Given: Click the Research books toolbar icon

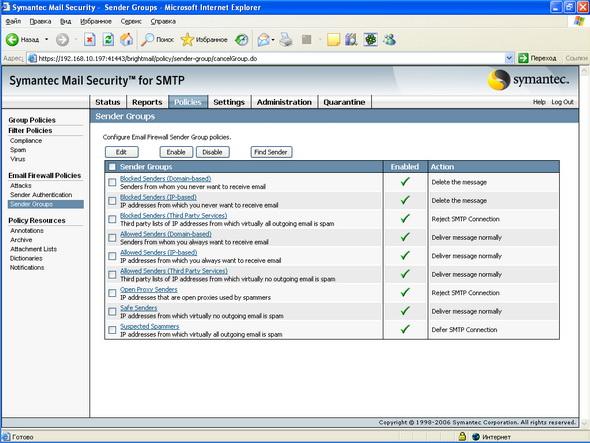Looking at the screenshot, I should (351, 40).
